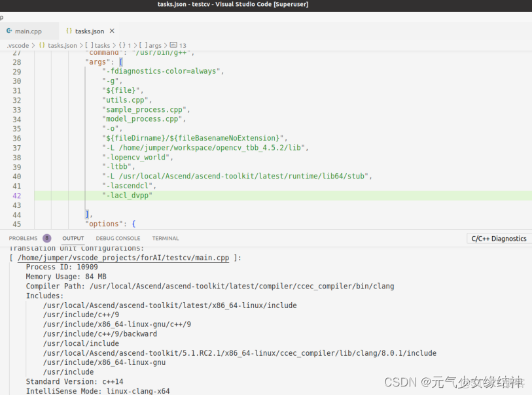
Task: Open the DEBUG CONSOLE panel
Action: click(x=118, y=238)
